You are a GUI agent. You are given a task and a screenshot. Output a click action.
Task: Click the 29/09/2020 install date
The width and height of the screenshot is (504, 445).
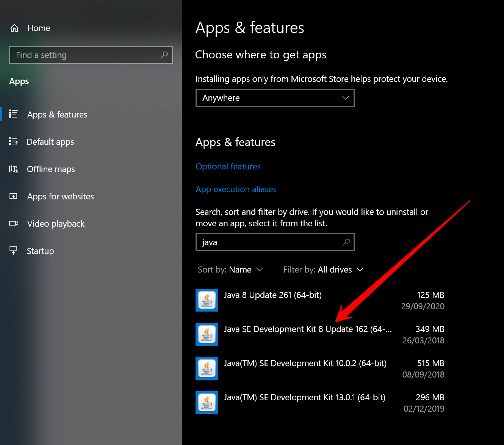click(423, 306)
